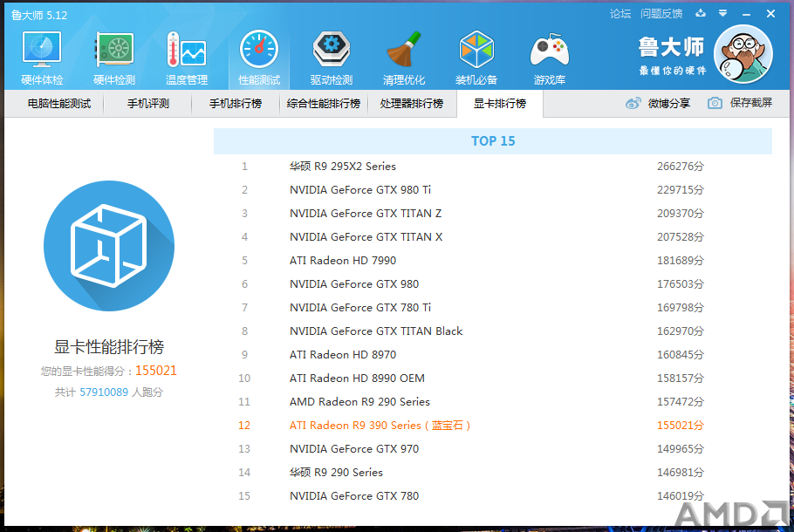Switch to 手机排行榜 tab

coord(236,103)
